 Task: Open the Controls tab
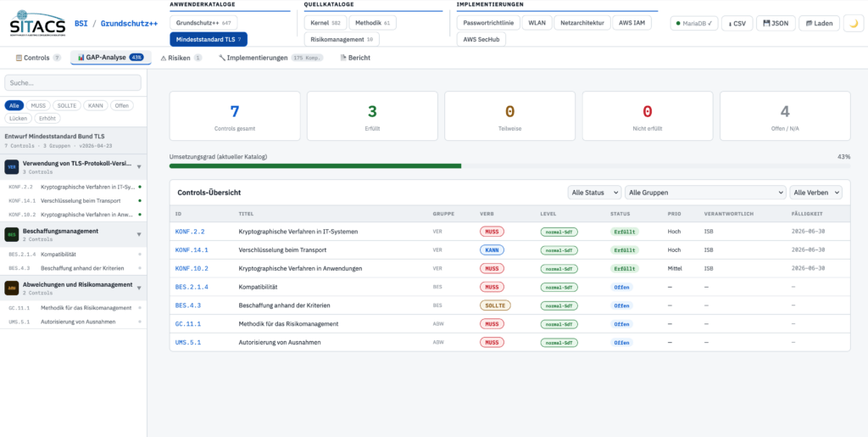pos(37,58)
